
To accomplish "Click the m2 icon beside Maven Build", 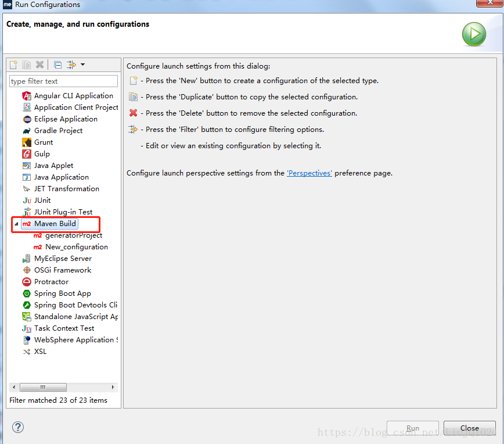I will pos(27,224).
